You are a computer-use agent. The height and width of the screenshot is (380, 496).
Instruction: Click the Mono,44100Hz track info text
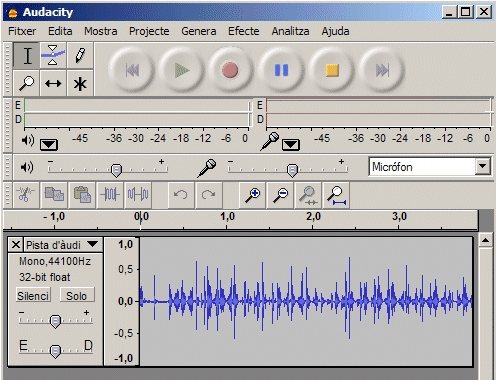[x=55, y=261]
